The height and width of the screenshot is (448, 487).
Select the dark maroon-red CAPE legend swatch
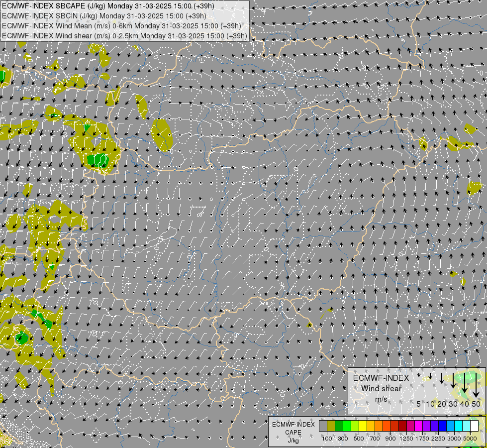pyautogui.click(x=402, y=426)
